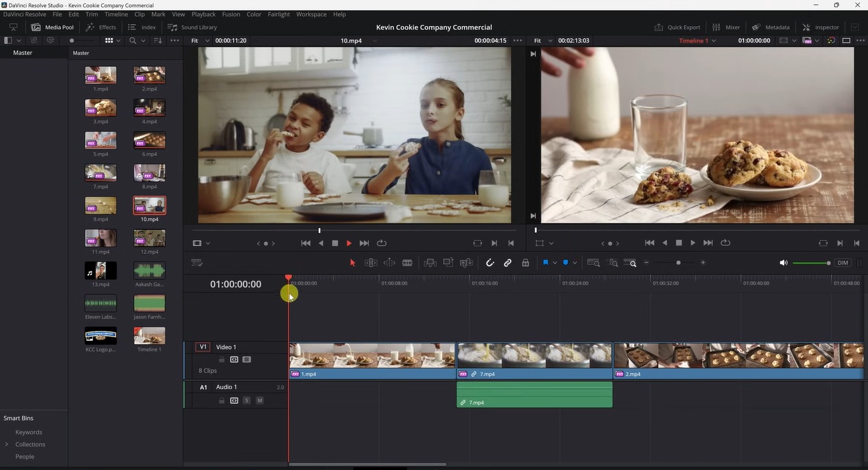Open the Fairlight menu
Viewport: 868px width, 470px height.
point(279,14)
